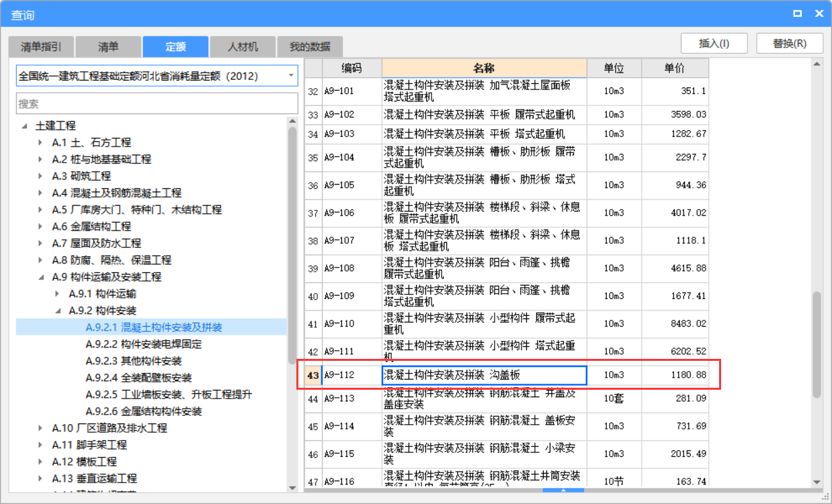The height and width of the screenshot is (504, 832).
Task: Select A.9.2.6 金属结构构件安装 item
Action: coord(144,411)
